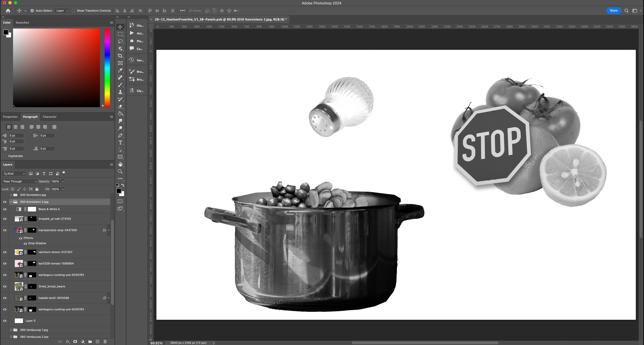The image size is (644, 345).
Task: Open the Pass Through blend mode dropdown
Action: coord(20,181)
